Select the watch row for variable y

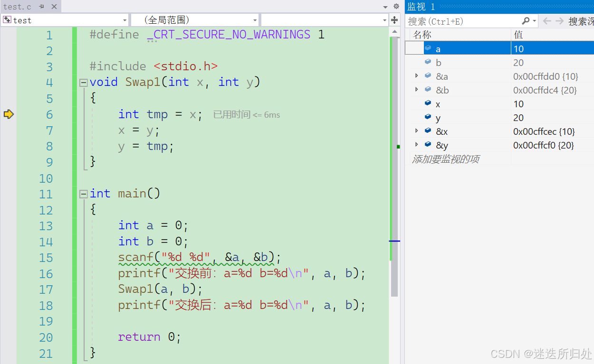[x=499, y=117]
